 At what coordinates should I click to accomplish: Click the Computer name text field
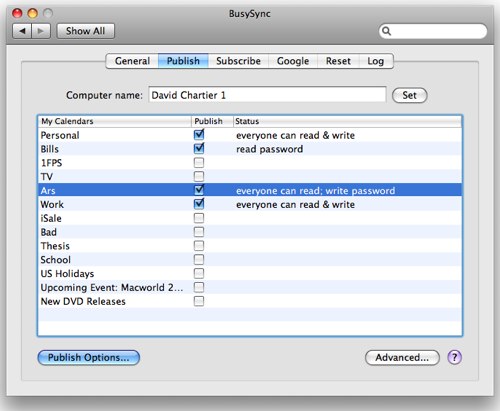tap(267, 95)
